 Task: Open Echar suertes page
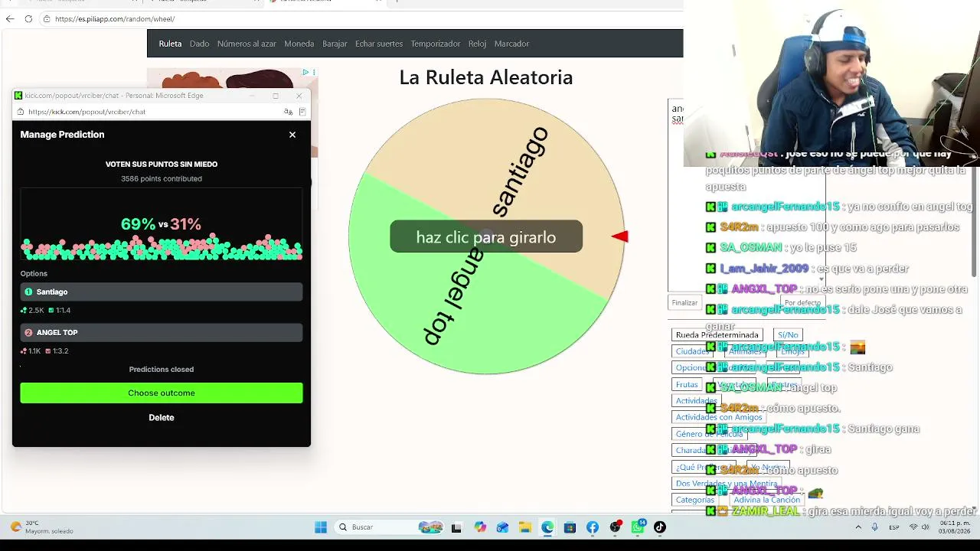coord(379,44)
